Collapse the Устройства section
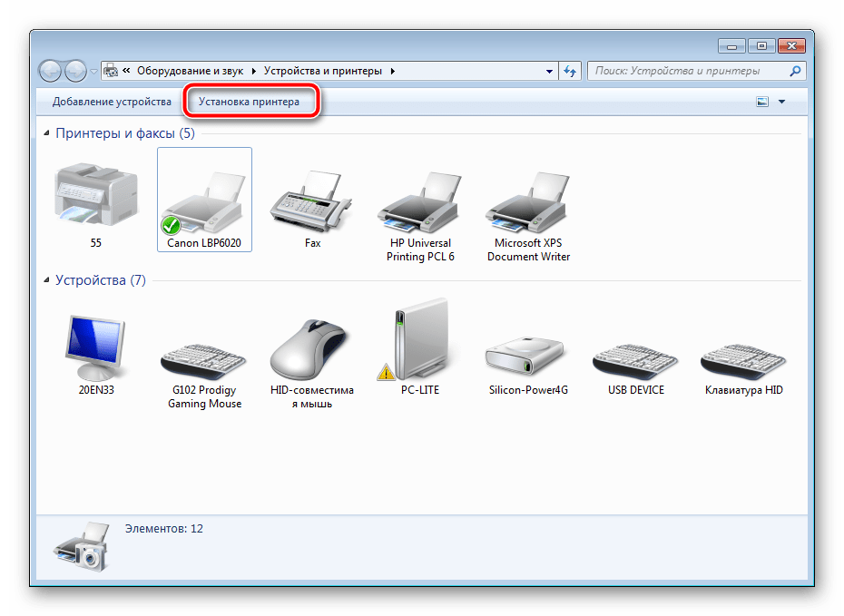Viewport: 844px width, 616px height. pos(46,280)
